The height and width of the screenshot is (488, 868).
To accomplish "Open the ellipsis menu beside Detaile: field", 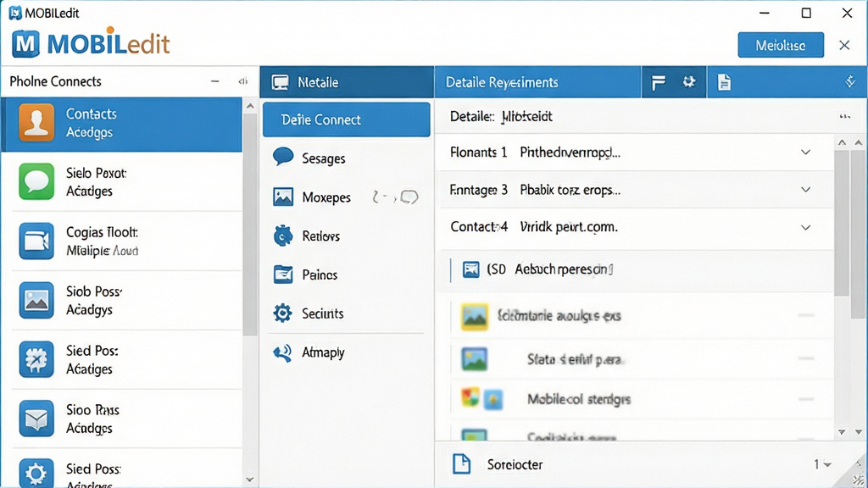I will 845,116.
